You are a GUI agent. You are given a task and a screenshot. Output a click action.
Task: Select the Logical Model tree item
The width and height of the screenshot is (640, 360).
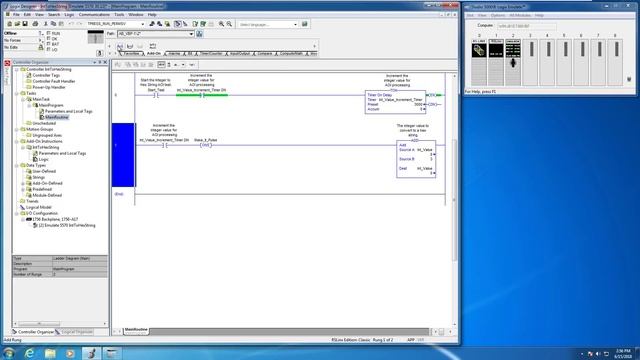click(x=39, y=207)
